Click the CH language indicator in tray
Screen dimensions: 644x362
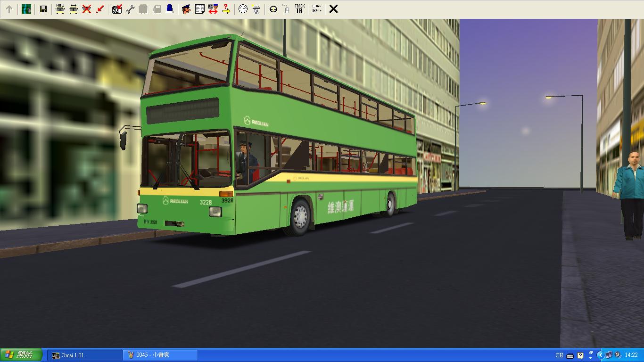[x=559, y=355]
